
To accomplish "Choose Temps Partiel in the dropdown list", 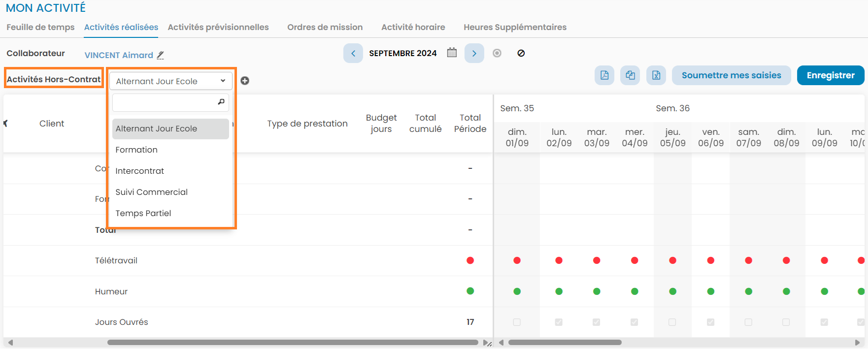I will [143, 213].
